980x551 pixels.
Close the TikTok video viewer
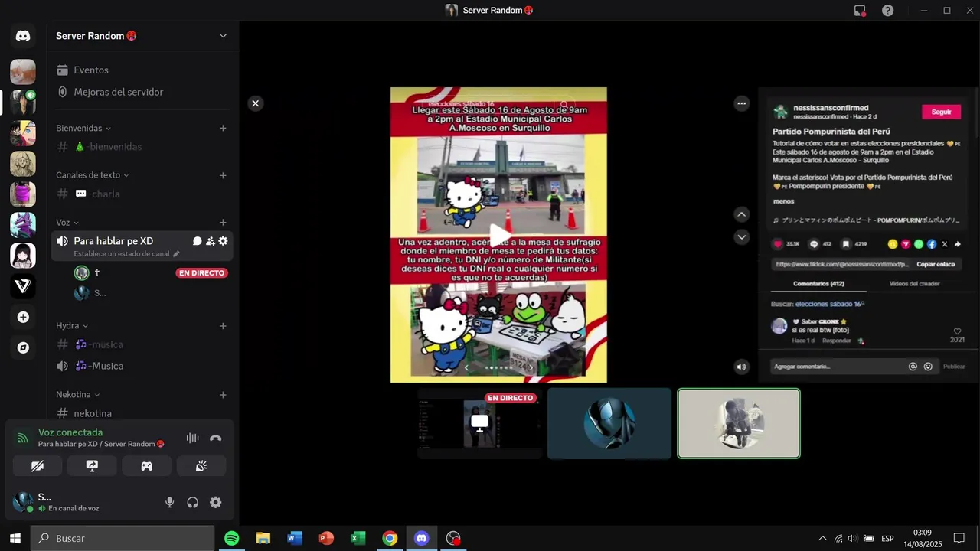256,103
